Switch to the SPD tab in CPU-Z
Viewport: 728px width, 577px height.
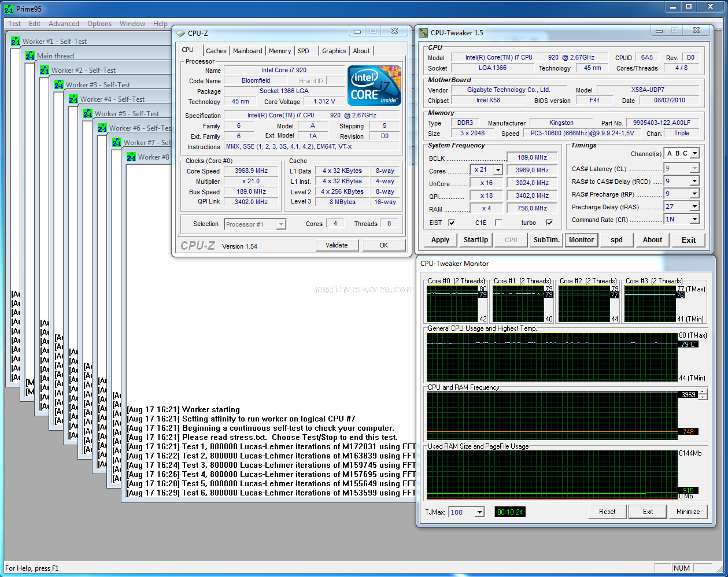click(304, 51)
